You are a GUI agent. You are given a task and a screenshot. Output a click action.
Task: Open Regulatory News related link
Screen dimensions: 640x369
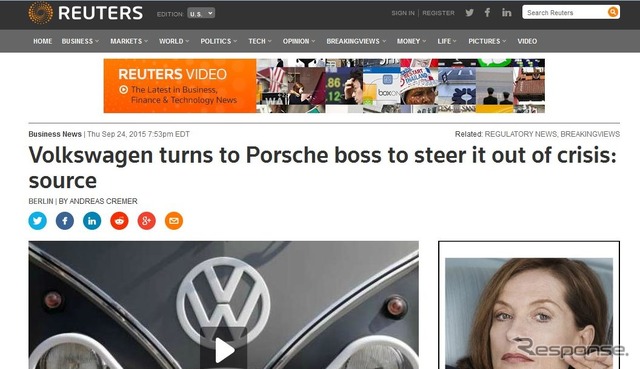[520, 134]
